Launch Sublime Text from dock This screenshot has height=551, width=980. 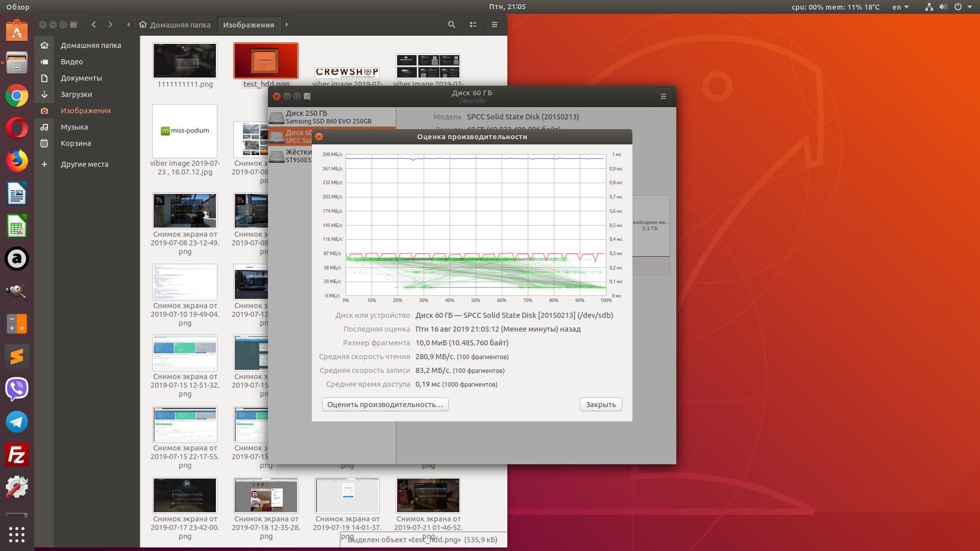click(x=17, y=357)
